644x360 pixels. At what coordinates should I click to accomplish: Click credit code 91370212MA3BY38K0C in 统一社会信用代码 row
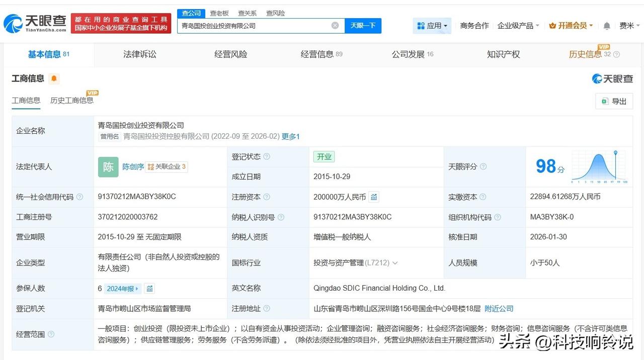click(137, 197)
